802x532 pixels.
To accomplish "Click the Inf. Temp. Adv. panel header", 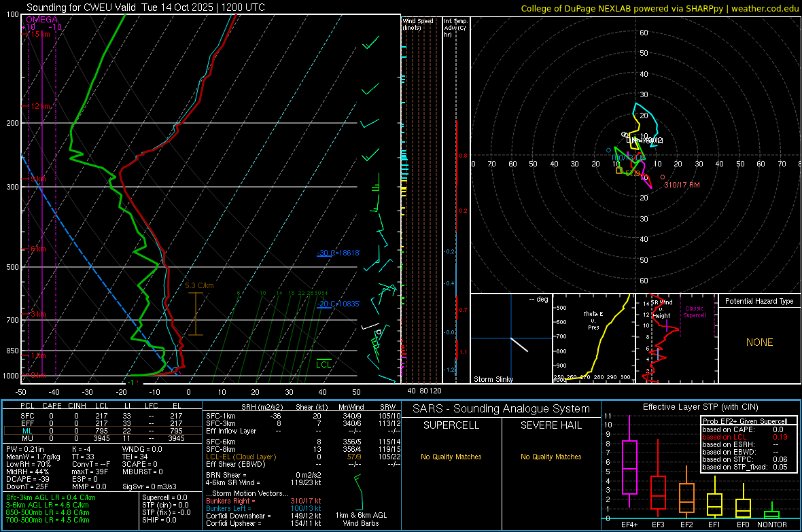I will 455,28.
